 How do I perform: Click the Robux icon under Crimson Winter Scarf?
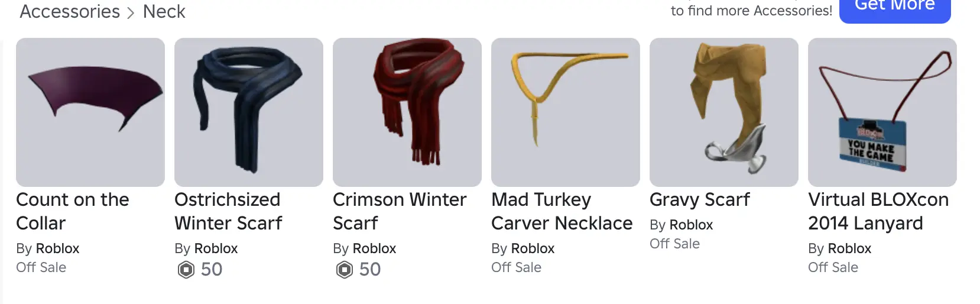point(345,270)
